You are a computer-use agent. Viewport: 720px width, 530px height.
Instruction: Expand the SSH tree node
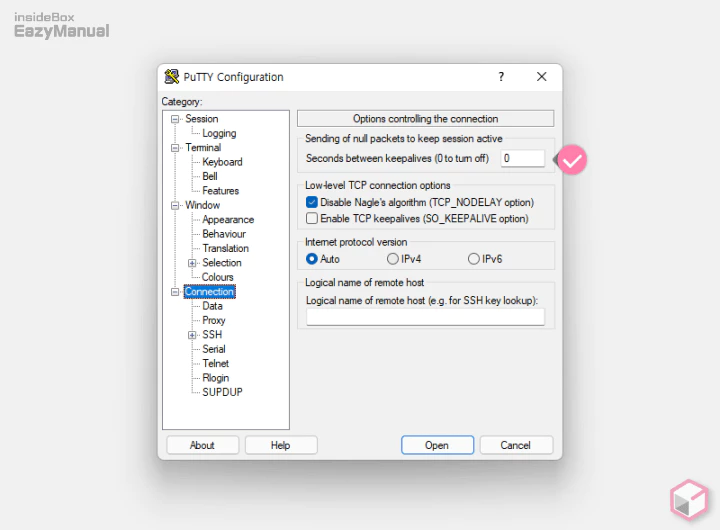pyautogui.click(x=192, y=335)
